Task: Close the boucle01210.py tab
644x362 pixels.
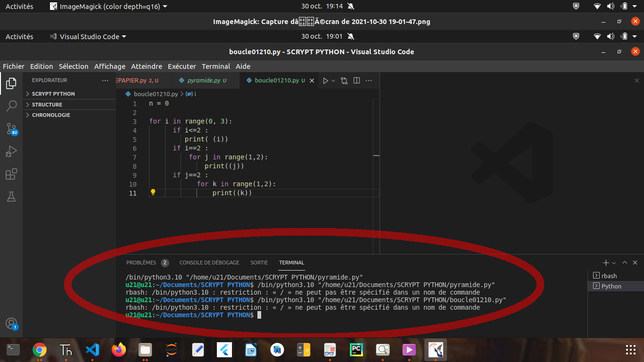Action: click(312, 81)
